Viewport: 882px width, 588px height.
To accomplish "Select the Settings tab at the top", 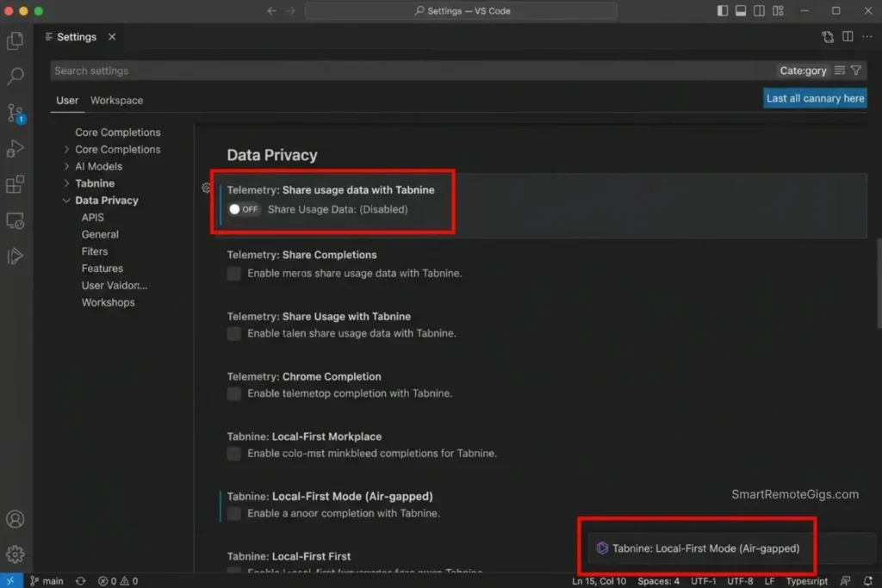I will (x=76, y=36).
